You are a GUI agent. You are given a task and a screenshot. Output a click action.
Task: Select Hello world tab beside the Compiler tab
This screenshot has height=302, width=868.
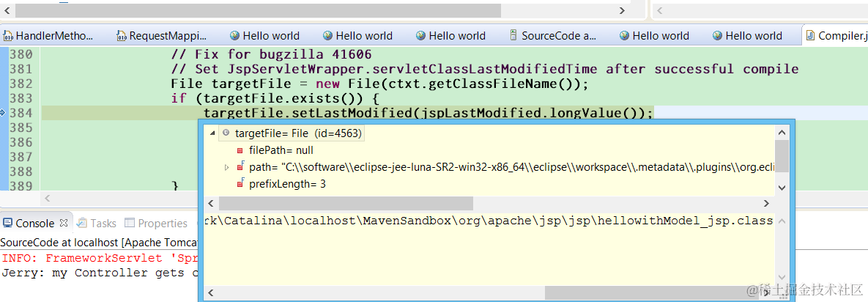[747, 36]
